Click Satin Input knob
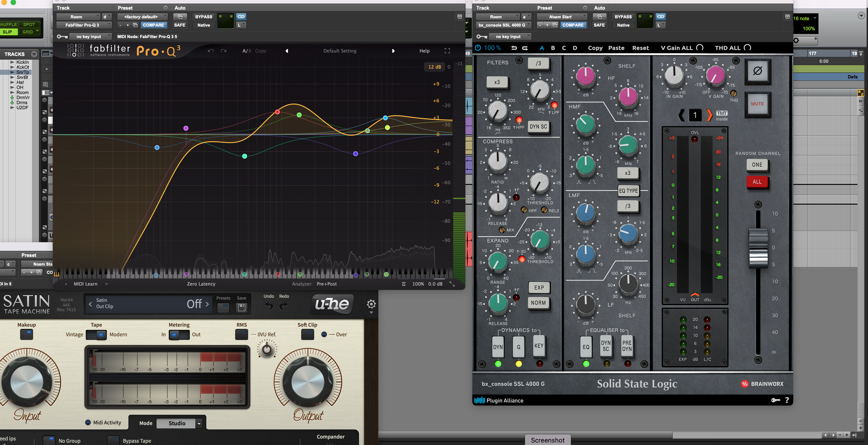The height and width of the screenshot is (445, 868). [27, 382]
